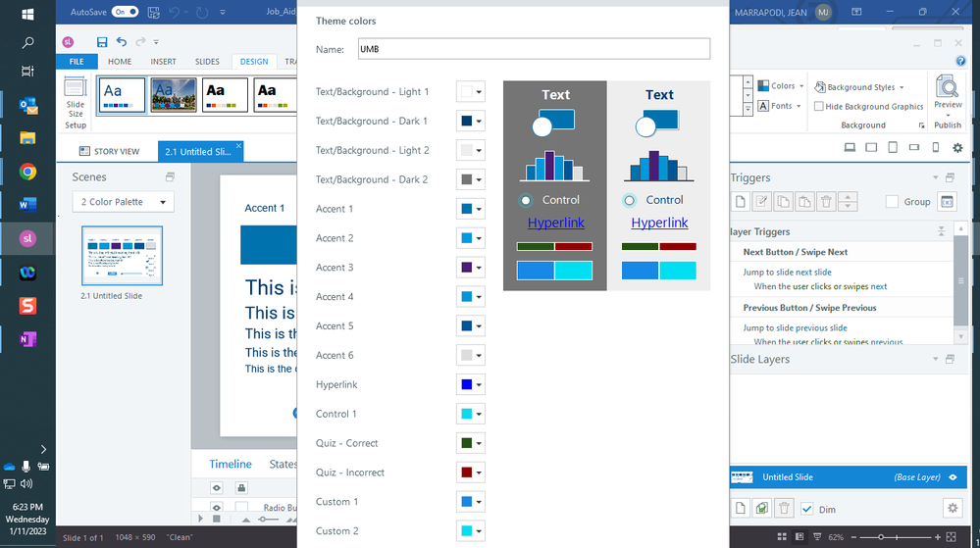This screenshot has height=548, width=980.
Task: Switch to STORY VIEW tab
Action: [109, 151]
